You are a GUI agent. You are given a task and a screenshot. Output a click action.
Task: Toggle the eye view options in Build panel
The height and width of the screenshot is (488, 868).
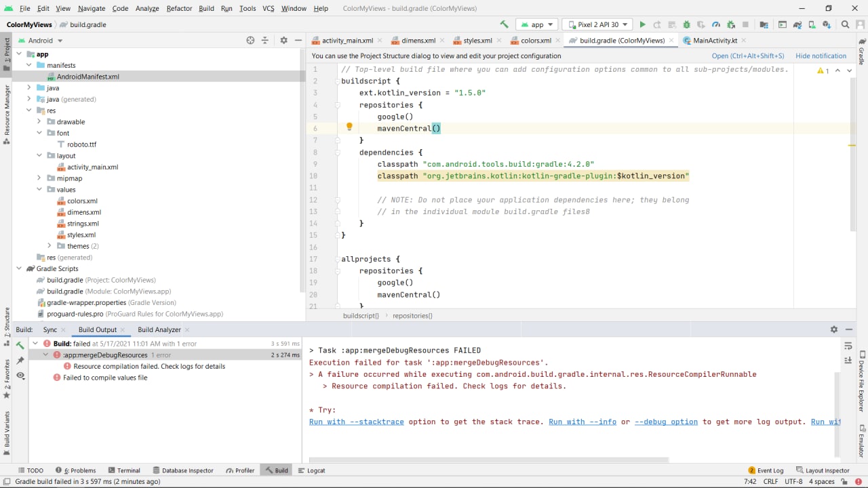tap(20, 375)
